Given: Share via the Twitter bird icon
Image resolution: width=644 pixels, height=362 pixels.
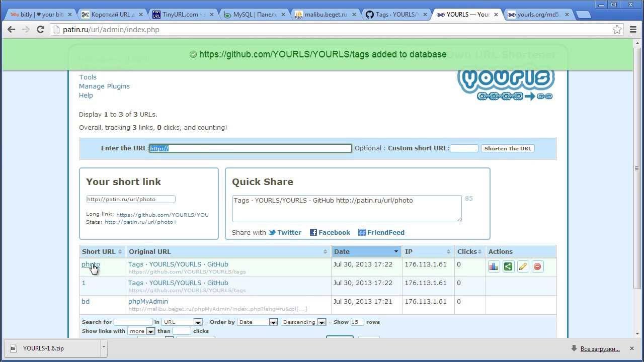Looking at the screenshot, I should (272, 232).
